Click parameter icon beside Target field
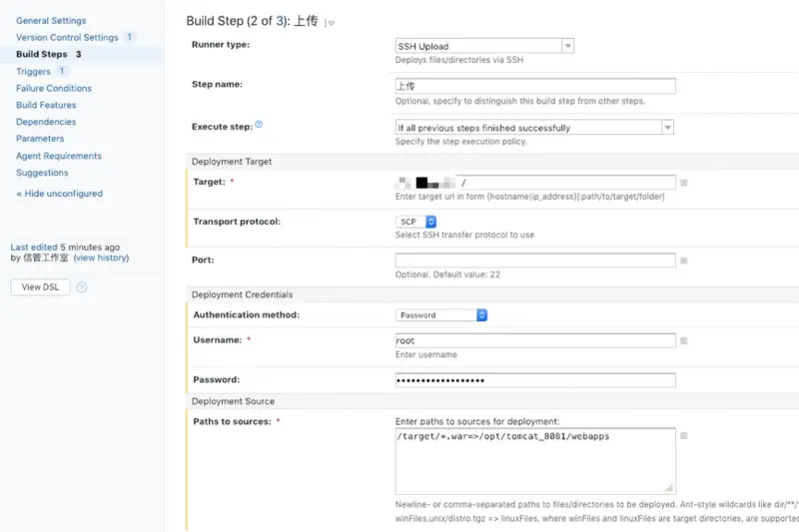The image size is (799, 532). point(684,183)
